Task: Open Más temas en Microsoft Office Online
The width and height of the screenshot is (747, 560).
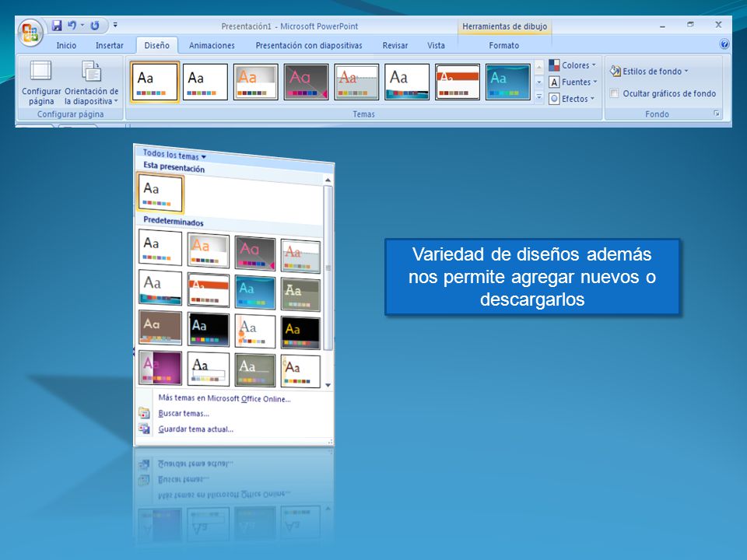Action: [x=224, y=398]
